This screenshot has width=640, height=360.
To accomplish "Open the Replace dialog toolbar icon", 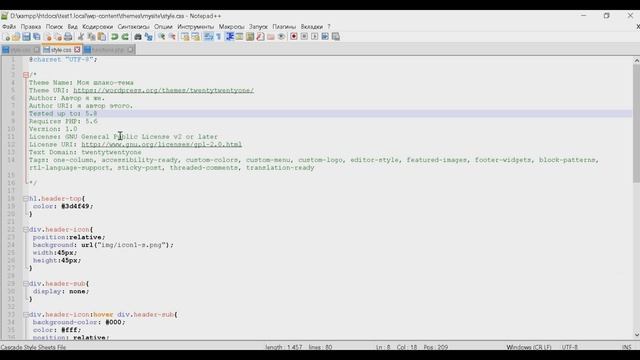I will pyautogui.click(x=149, y=37).
